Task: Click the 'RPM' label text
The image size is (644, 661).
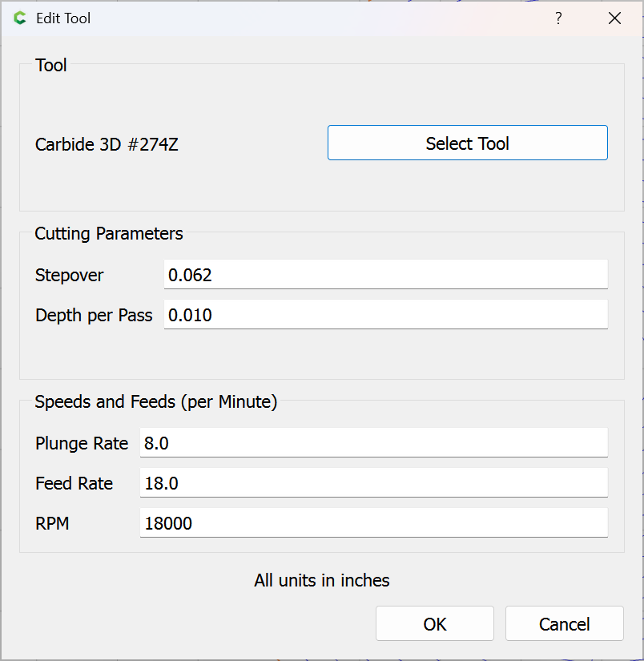Action: coord(52,523)
